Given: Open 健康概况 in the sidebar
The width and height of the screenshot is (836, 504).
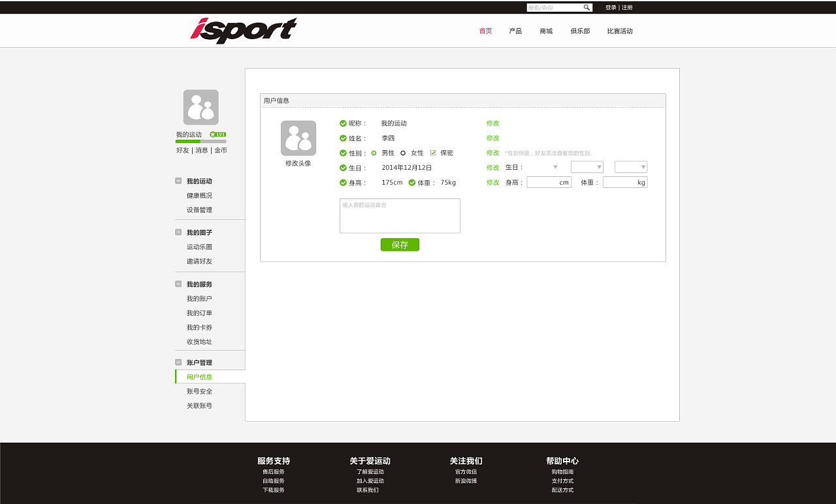Looking at the screenshot, I should (199, 196).
